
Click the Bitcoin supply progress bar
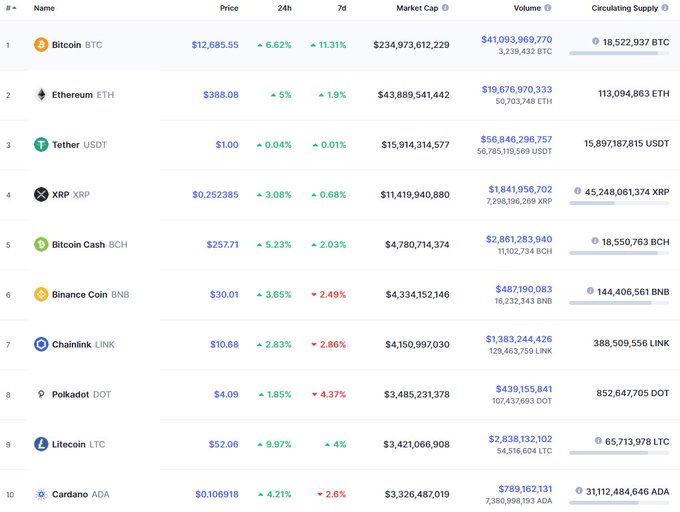click(619, 53)
